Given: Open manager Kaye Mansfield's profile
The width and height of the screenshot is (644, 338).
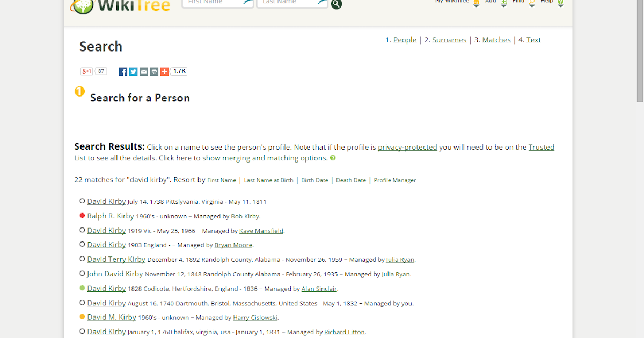Looking at the screenshot, I should click(x=261, y=231).
